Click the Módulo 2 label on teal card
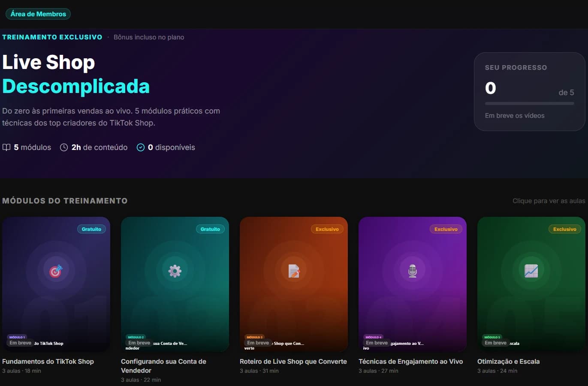The image size is (588, 386). coord(136,337)
